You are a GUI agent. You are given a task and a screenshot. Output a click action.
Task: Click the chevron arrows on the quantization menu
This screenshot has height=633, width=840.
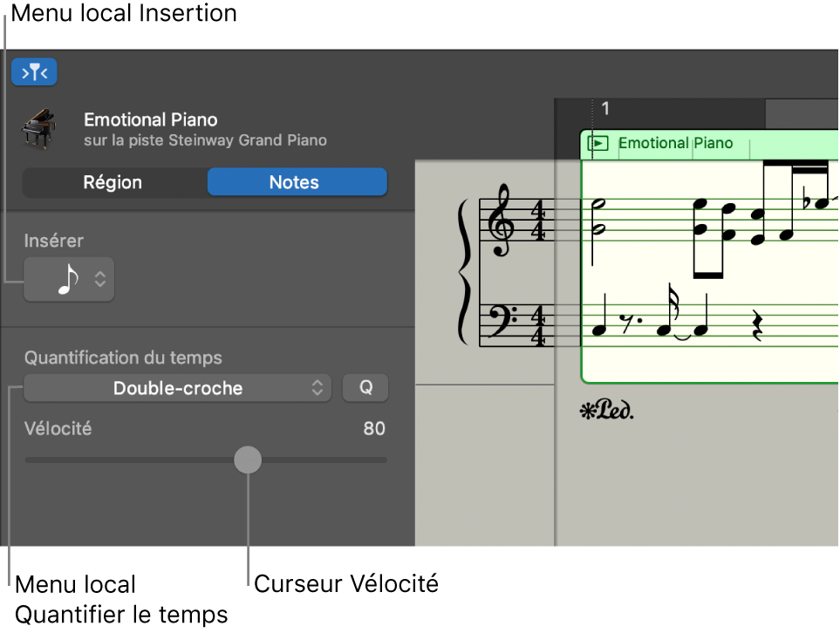318,389
